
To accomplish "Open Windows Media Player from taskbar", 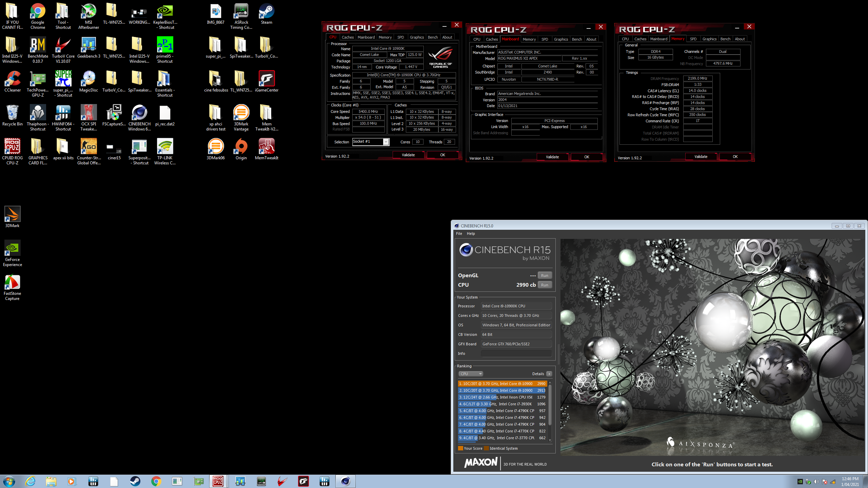I will coord(71,481).
